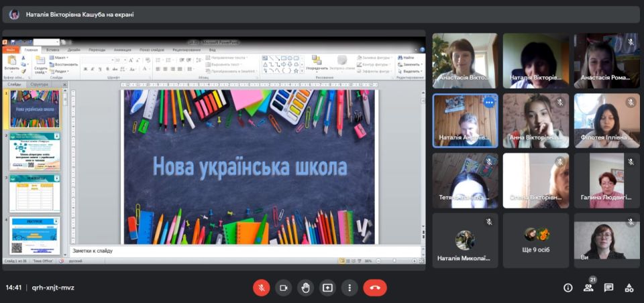Switch to the 'Вставка' ribbon tab
This screenshot has height=303, width=644.
[53, 50]
